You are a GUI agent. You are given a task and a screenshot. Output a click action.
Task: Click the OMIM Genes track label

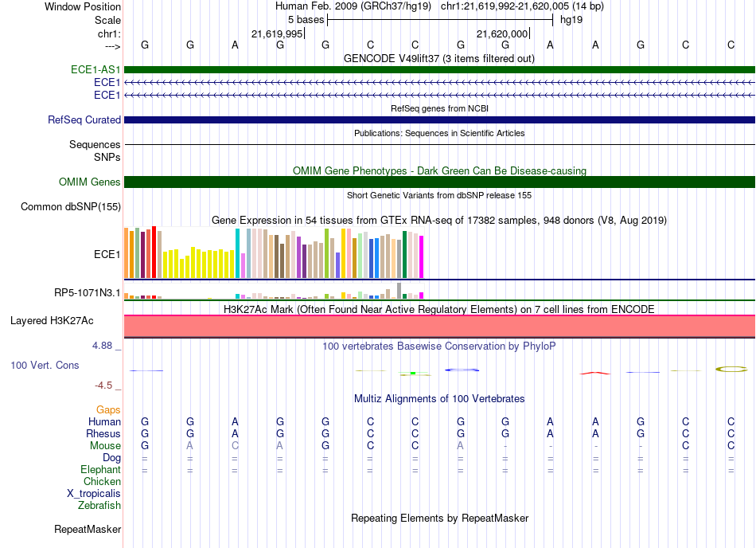(89, 182)
